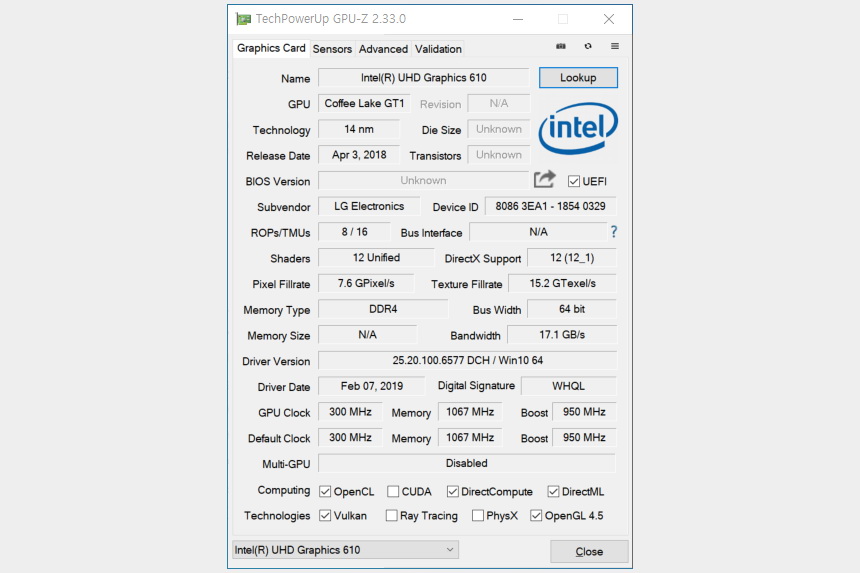Select the Graphics Card tab
This screenshot has width=860, height=573.
tap(271, 48)
